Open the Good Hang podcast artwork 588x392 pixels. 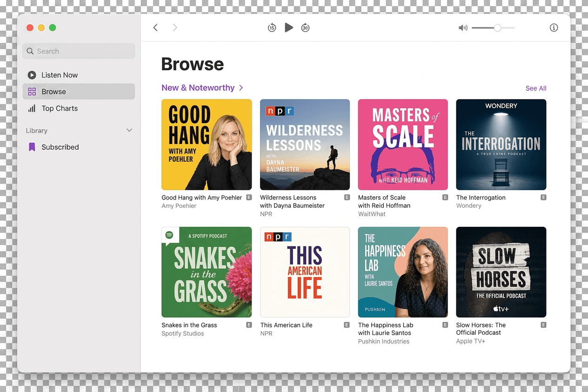coord(207,145)
